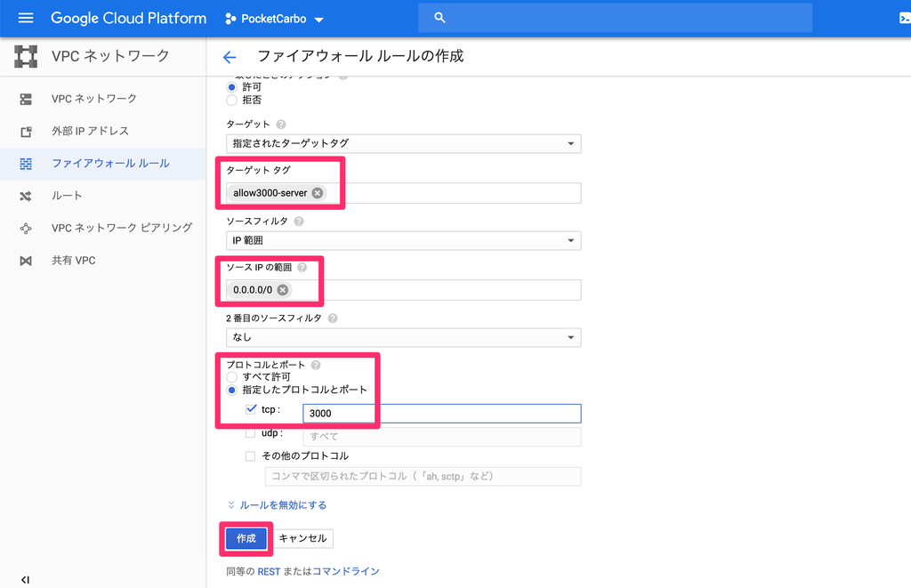
Task: Click the comma-separated protocols input field
Action: pyautogui.click(x=423, y=477)
